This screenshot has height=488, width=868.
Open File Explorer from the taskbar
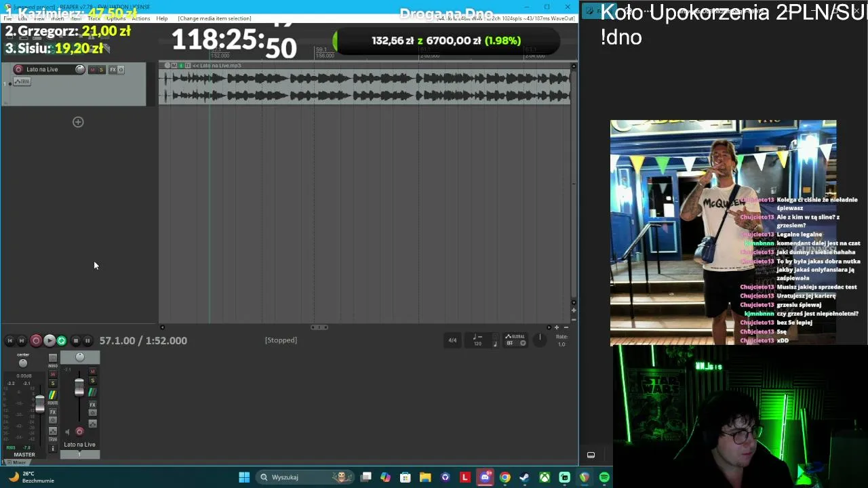coord(425,477)
